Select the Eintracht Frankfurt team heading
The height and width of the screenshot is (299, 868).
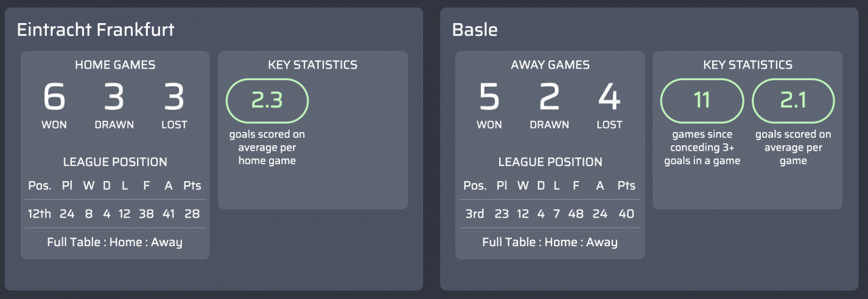(x=96, y=30)
